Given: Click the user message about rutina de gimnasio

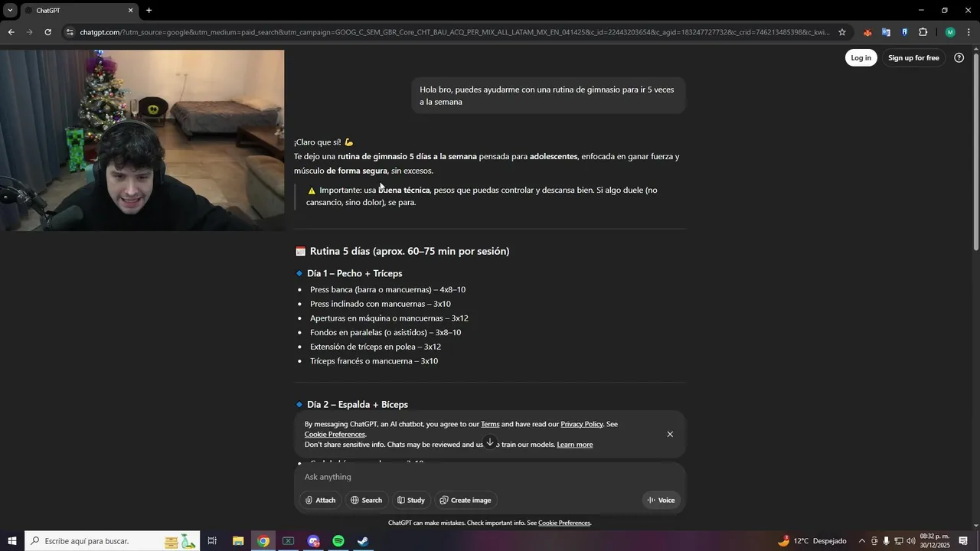Looking at the screenshot, I should point(547,96).
